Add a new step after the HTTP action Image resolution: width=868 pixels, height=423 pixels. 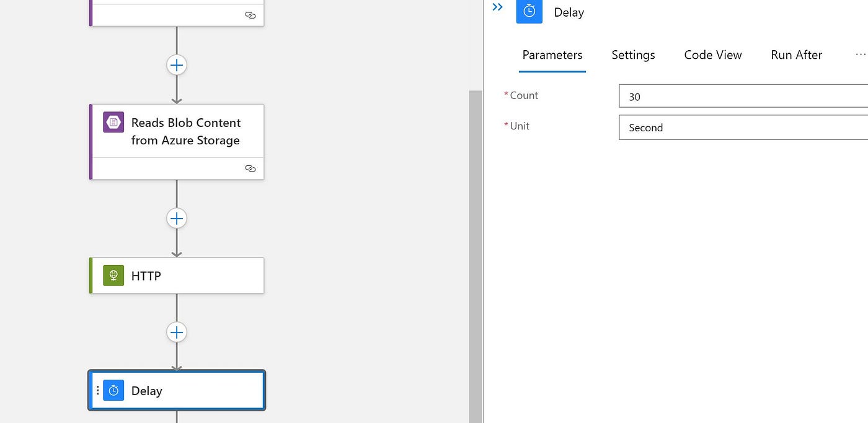click(177, 332)
